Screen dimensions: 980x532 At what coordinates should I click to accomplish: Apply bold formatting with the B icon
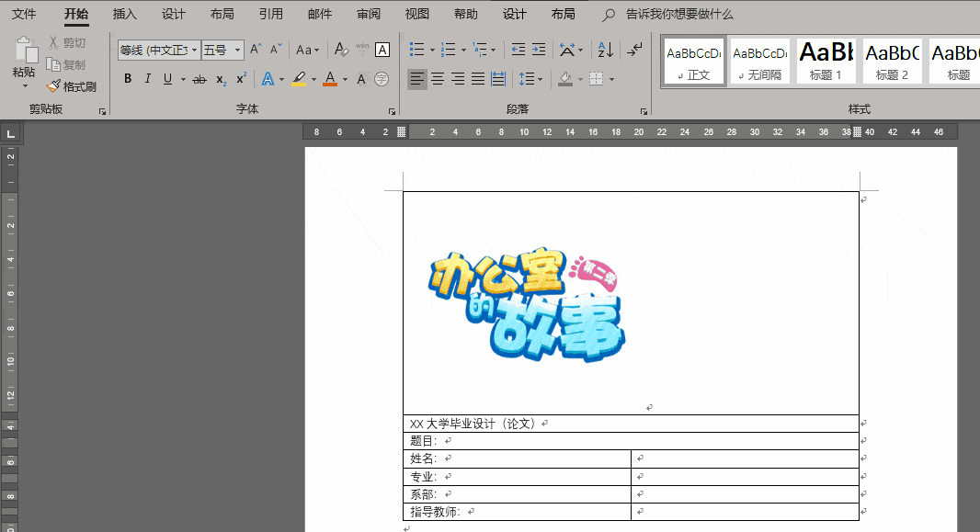click(x=128, y=79)
